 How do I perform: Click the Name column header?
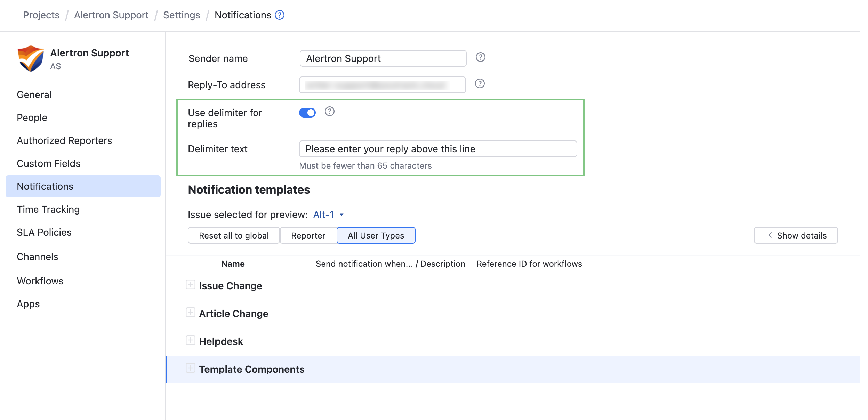tap(233, 264)
